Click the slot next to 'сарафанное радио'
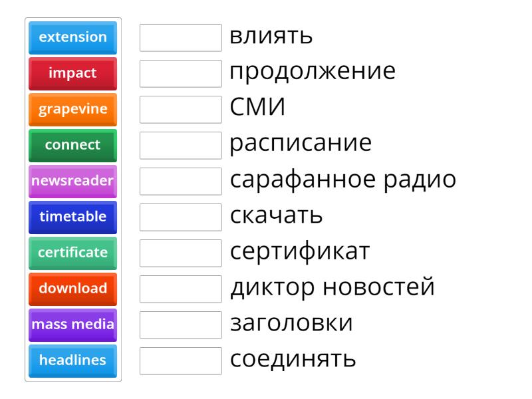 pyautogui.click(x=181, y=182)
